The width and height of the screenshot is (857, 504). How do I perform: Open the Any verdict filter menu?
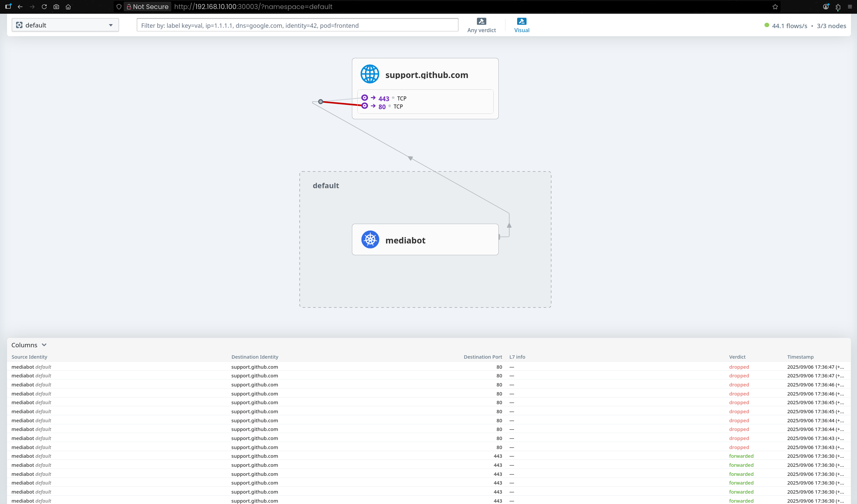(x=482, y=25)
